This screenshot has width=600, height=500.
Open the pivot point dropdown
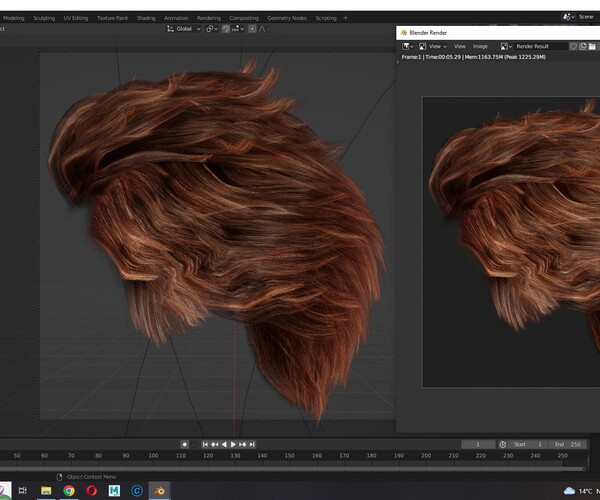tap(212, 29)
